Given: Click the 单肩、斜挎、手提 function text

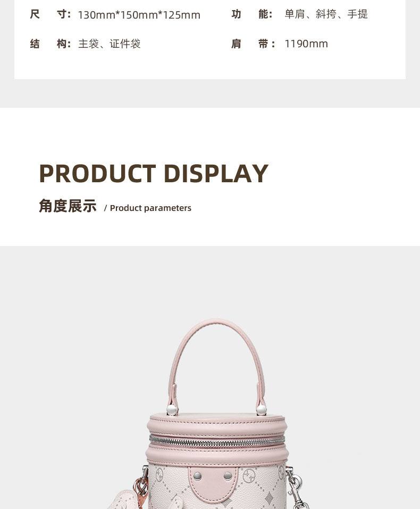Looking at the screenshot, I should 326,14.
